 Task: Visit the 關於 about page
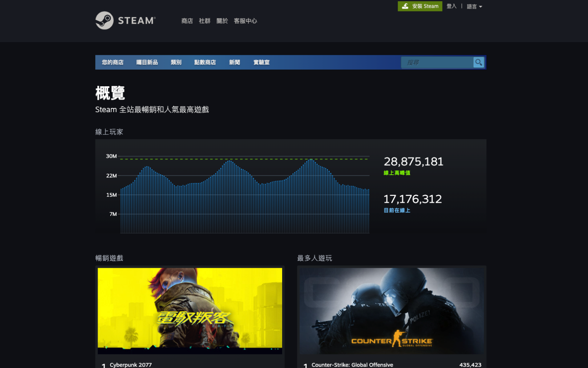(x=222, y=21)
